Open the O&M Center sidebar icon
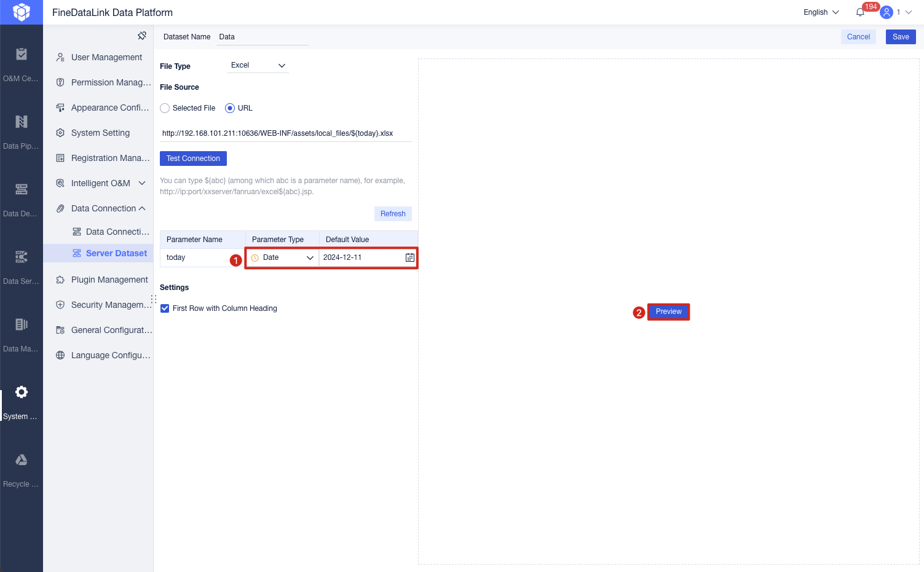 (22, 54)
